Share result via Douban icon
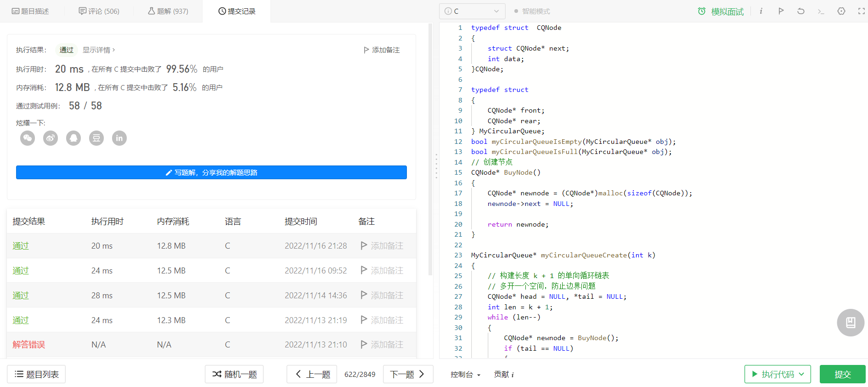Viewport: 868px width, 387px height. [x=96, y=138]
